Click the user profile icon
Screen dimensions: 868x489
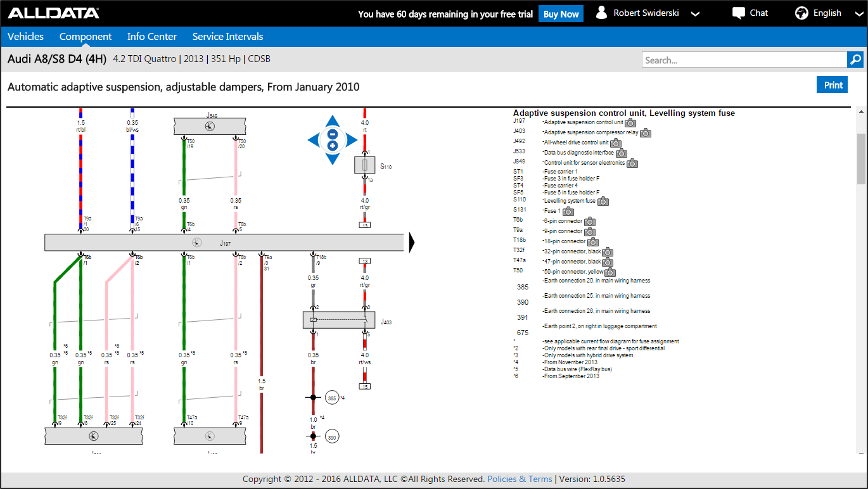[x=602, y=13]
